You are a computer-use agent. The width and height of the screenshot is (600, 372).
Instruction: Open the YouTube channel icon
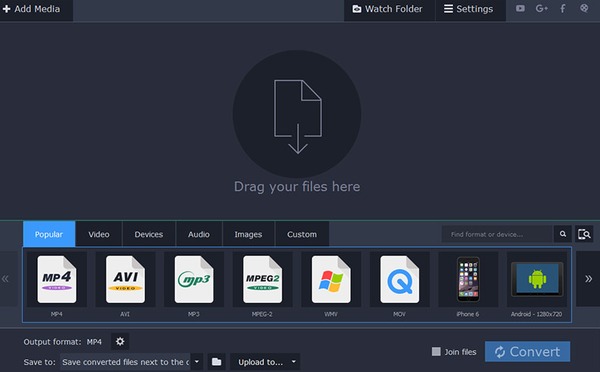pos(520,8)
